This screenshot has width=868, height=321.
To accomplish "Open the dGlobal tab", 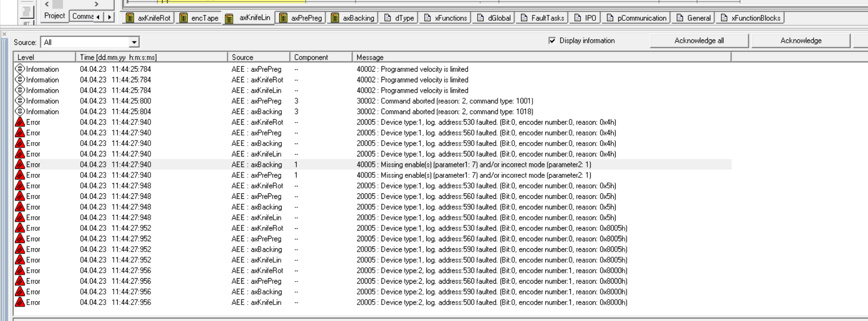I will point(494,18).
